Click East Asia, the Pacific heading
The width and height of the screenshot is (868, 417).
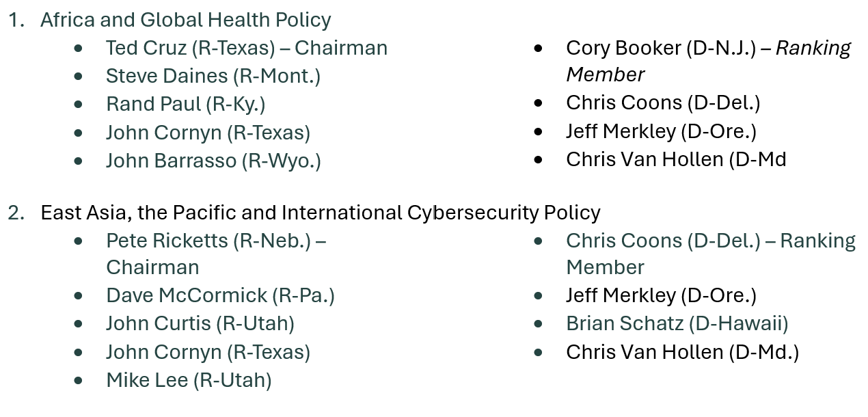coord(321,213)
